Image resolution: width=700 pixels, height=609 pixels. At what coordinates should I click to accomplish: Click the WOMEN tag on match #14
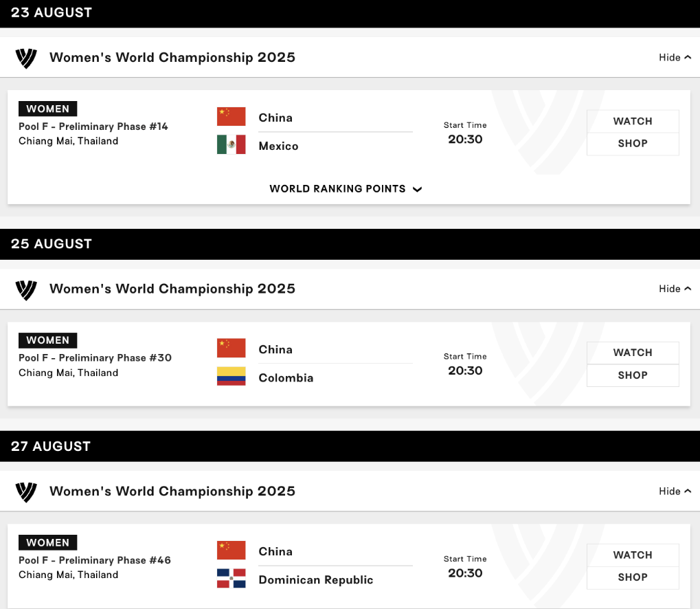click(48, 109)
